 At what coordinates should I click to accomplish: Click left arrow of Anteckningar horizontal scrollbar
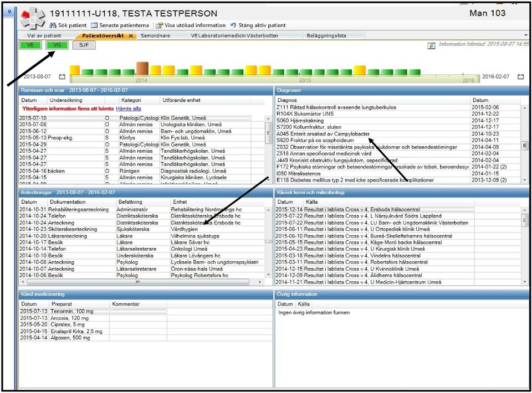(x=23, y=282)
